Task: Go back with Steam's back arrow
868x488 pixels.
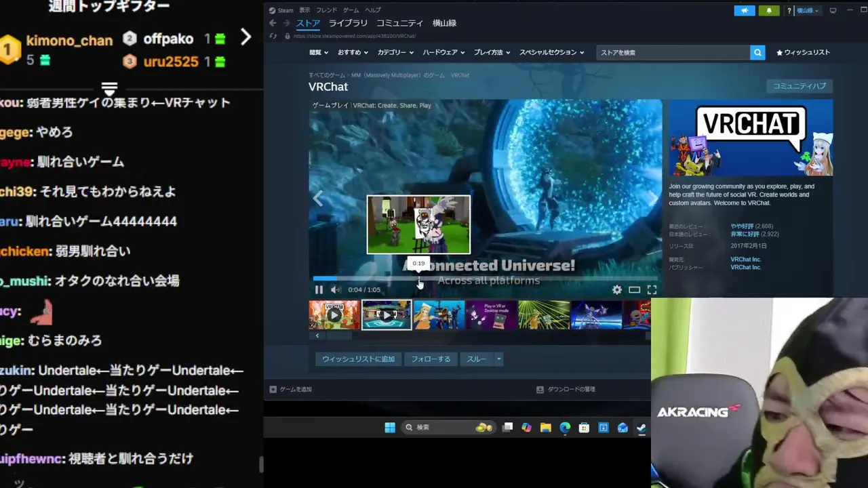Action: tap(273, 23)
